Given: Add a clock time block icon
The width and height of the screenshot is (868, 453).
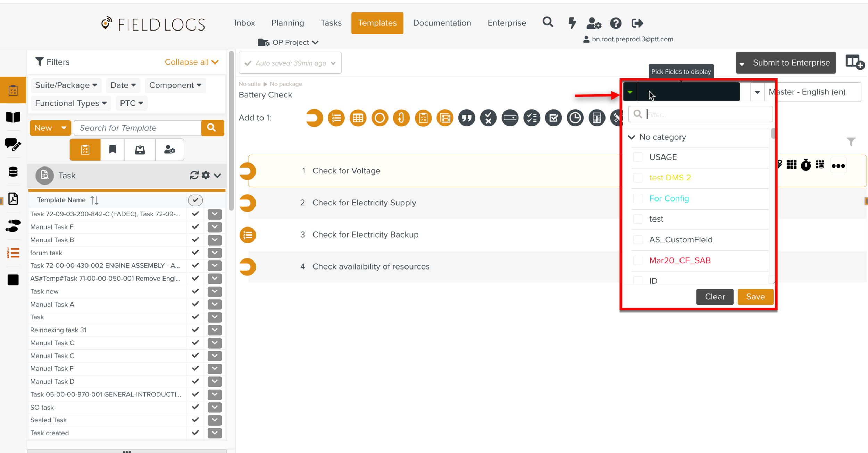Looking at the screenshot, I should [x=575, y=118].
